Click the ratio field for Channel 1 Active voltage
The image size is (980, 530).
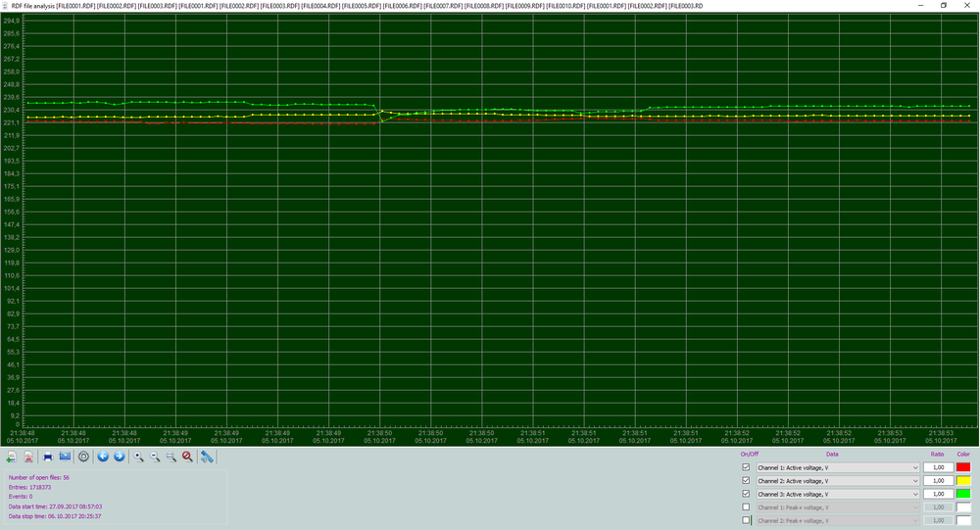pyautogui.click(x=938, y=467)
